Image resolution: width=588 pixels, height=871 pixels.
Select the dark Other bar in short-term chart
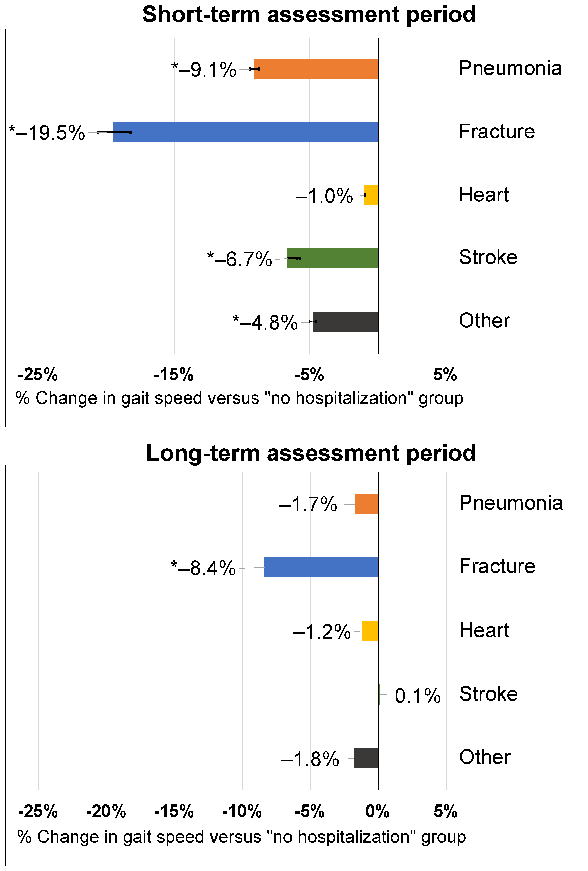click(x=345, y=322)
